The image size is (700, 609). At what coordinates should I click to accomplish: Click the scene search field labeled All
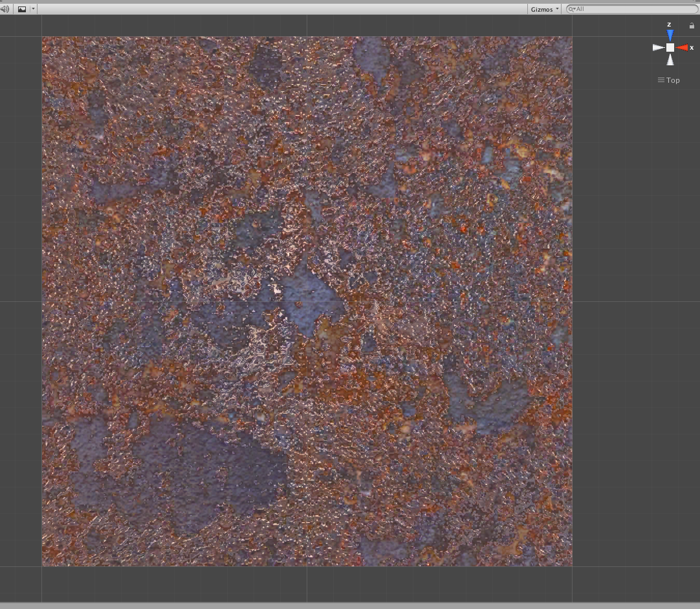pos(631,9)
